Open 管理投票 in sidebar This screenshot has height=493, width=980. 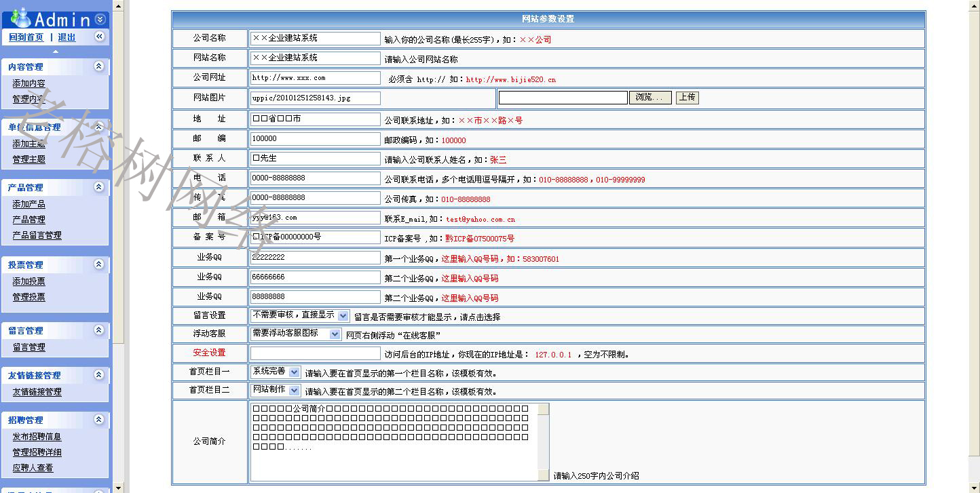click(29, 297)
